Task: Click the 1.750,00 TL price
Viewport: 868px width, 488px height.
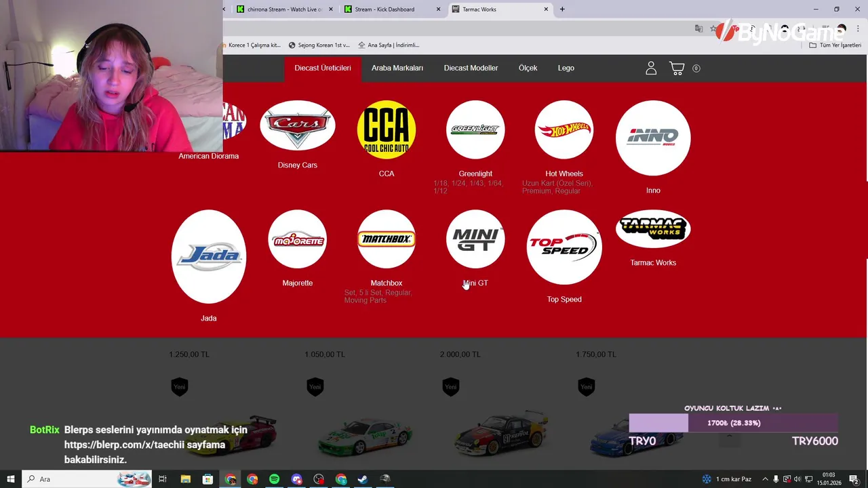Action: (x=596, y=354)
